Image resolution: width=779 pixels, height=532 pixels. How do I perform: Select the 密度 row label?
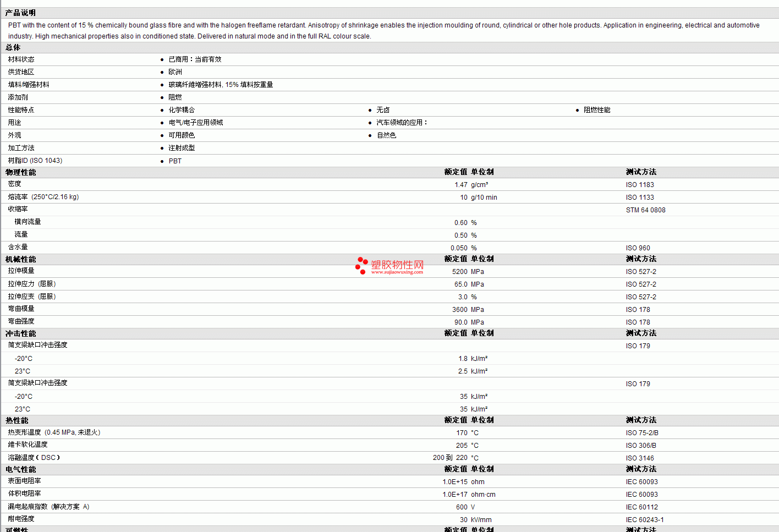click(14, 184)
